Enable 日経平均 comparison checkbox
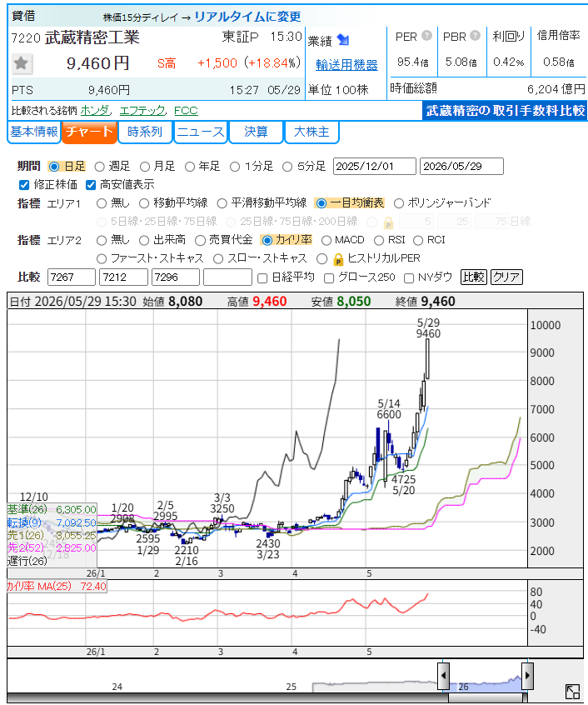 (x=263, y=278)
